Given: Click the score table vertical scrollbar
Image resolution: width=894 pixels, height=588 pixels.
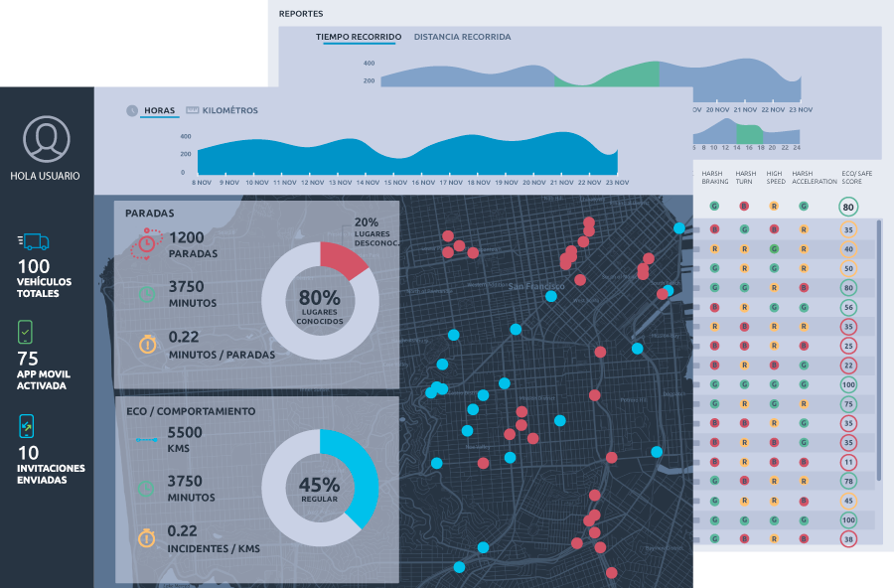Looking at the screenshot, I should pyautogui.click(x=879, y=348).
